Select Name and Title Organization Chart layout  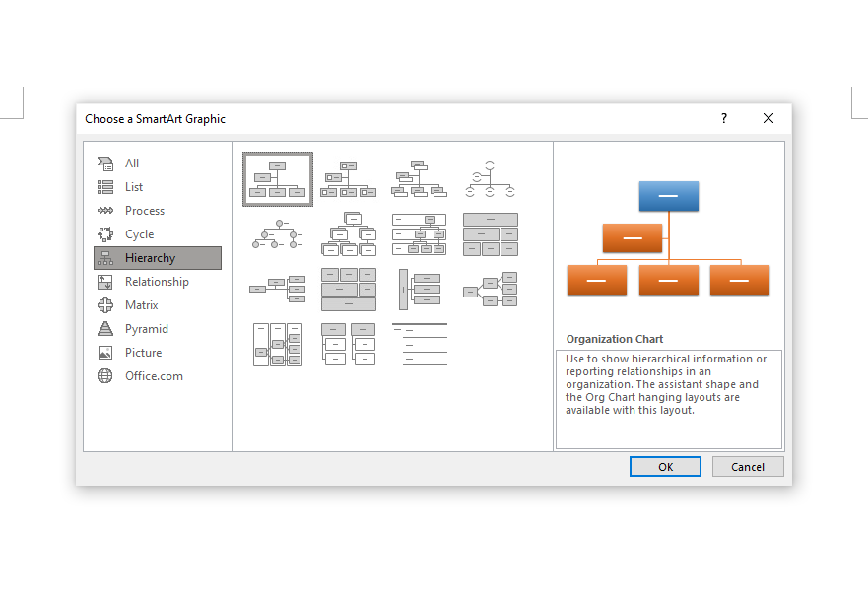coord(420,179)
